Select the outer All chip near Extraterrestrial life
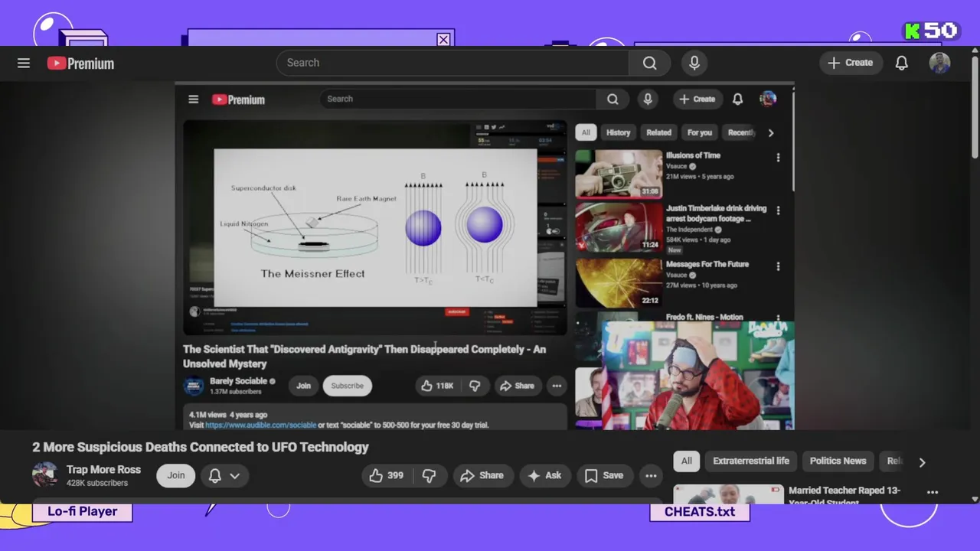 687,461
